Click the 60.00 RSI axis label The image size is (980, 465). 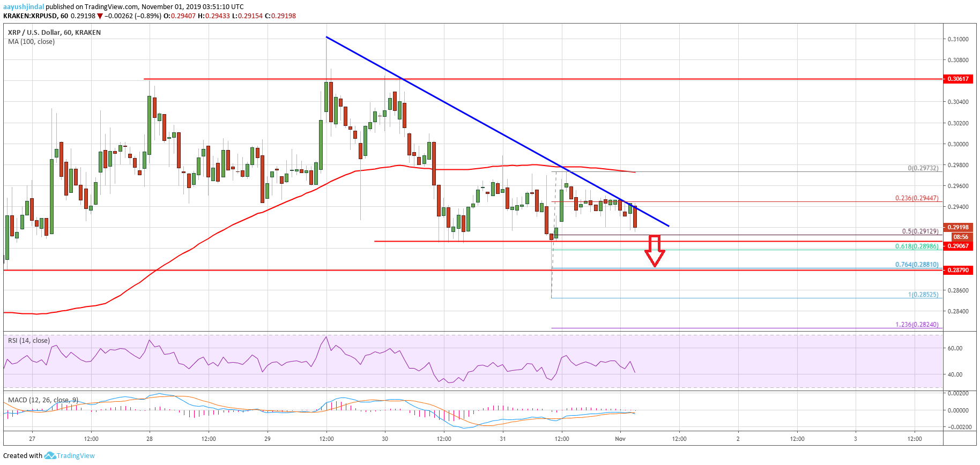tap(955, 348)
